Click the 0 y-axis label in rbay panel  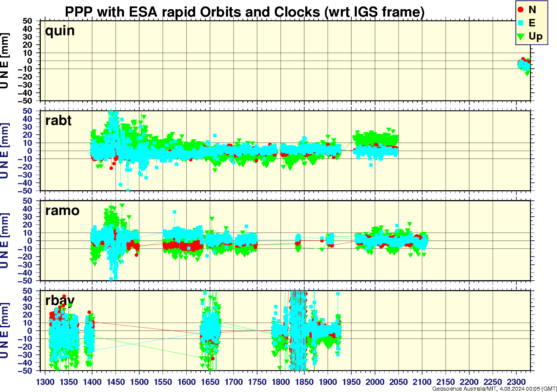pyautogui.click(x=30, y=331)
